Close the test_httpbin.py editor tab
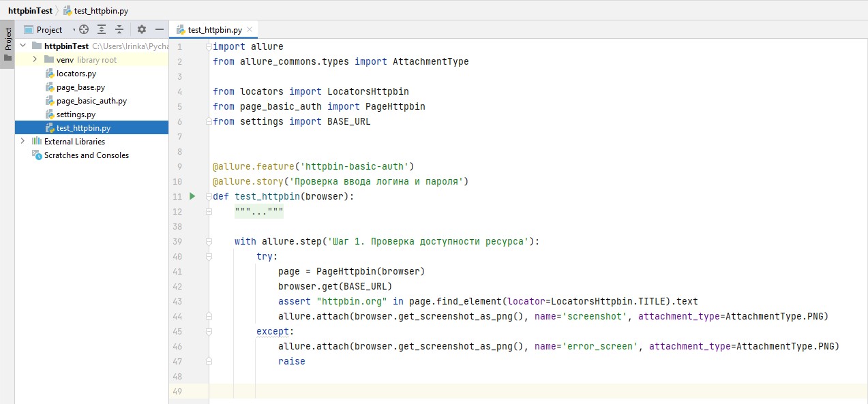868x404 pixels. [x=250, y=29]
